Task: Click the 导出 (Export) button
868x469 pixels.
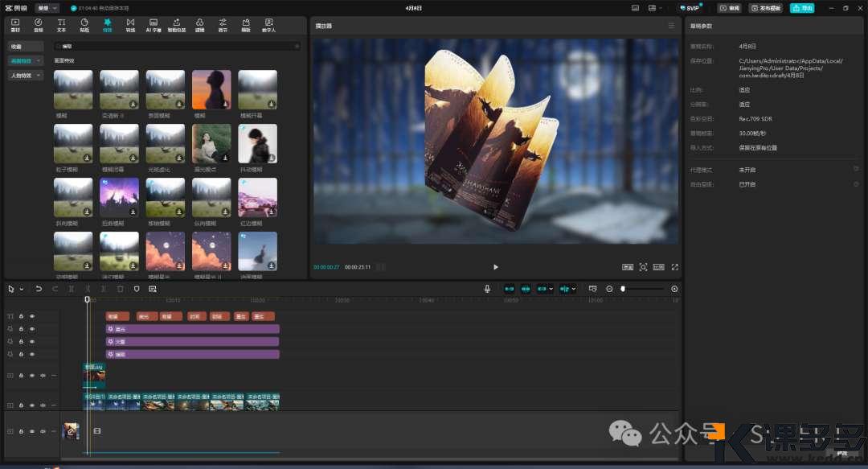Action: [801, 8]
